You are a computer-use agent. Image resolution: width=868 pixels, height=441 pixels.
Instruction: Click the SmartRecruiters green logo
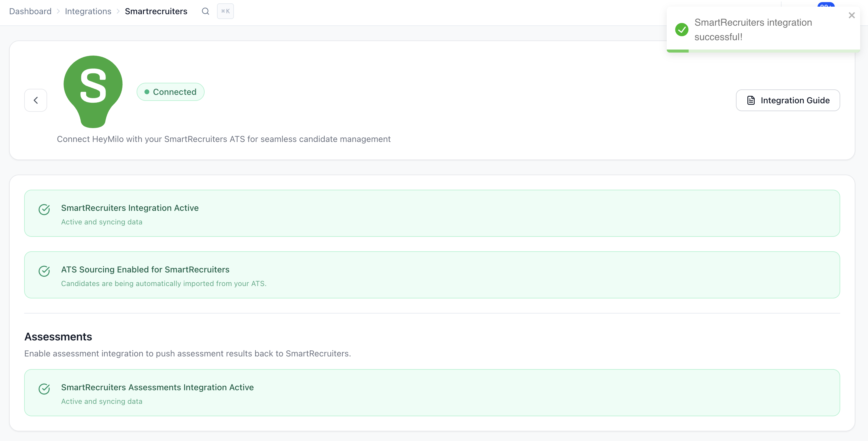[x=93, y=92]
